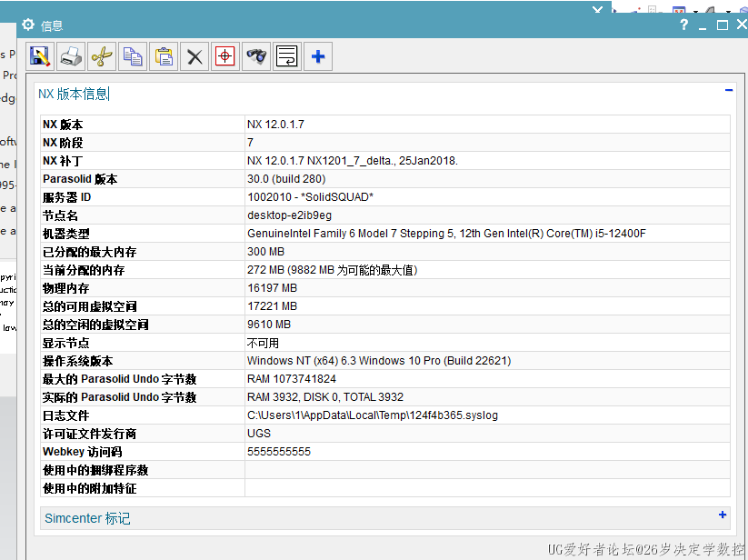Copy selected text using copy icon
This screenshot has height=560, width=748.
point(133,56)
